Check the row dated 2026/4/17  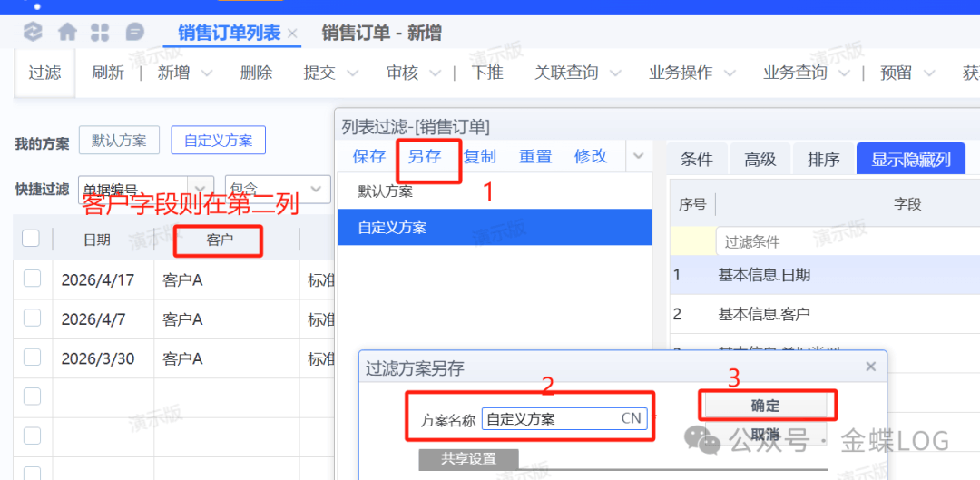click(32, 279)
